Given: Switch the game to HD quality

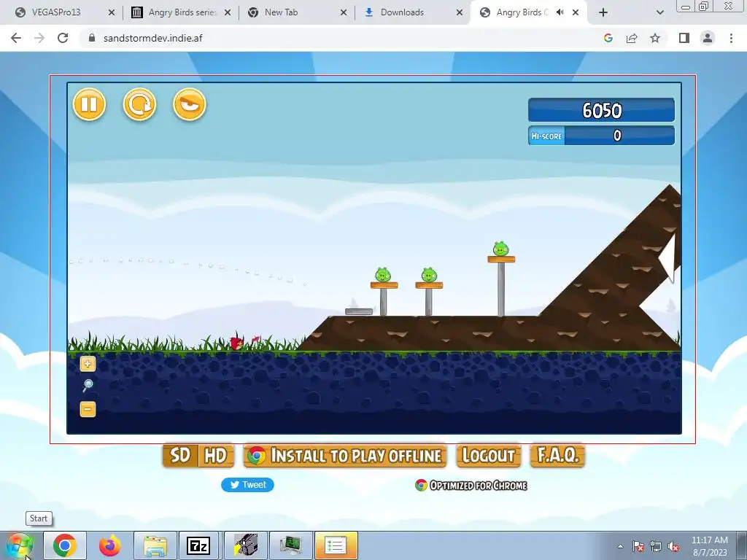Looking at the screenshot, I should (x=215, y=456).
